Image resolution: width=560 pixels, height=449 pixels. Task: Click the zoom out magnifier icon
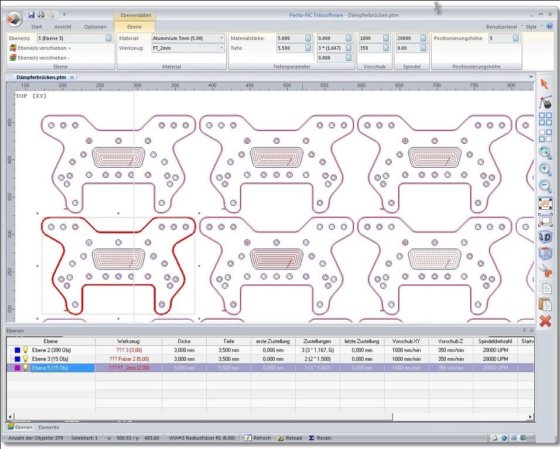(545, 186)
